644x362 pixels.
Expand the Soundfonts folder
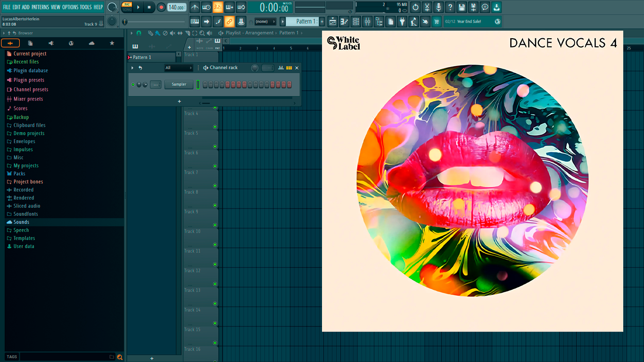[x=25, y=214]
